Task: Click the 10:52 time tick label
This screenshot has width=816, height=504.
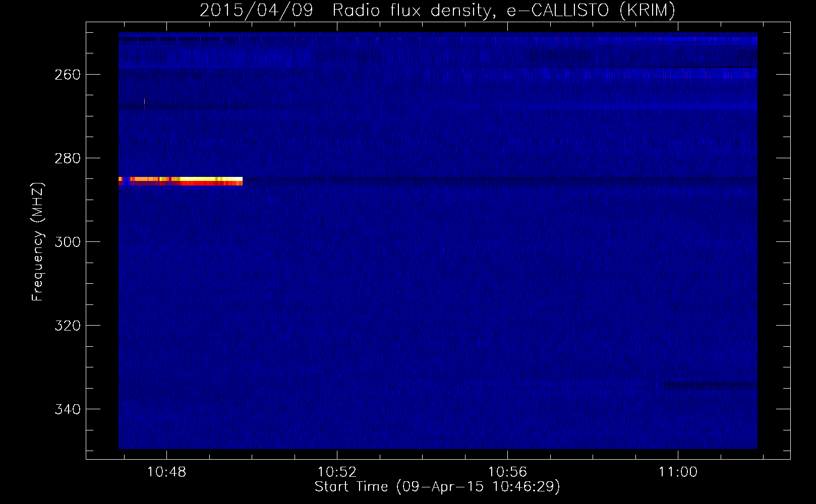Action: tap(337, 472)
